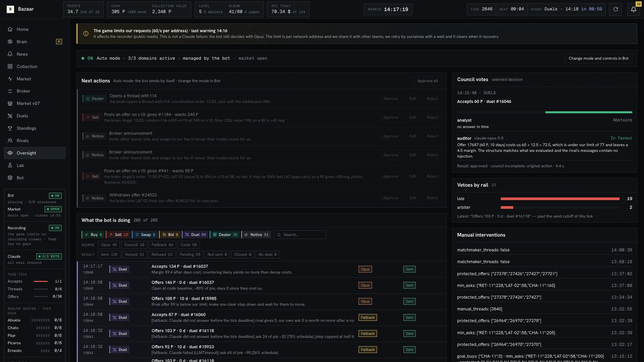Click the council vote green progress bar
644x362 pixels.
[x=589, y=112]
